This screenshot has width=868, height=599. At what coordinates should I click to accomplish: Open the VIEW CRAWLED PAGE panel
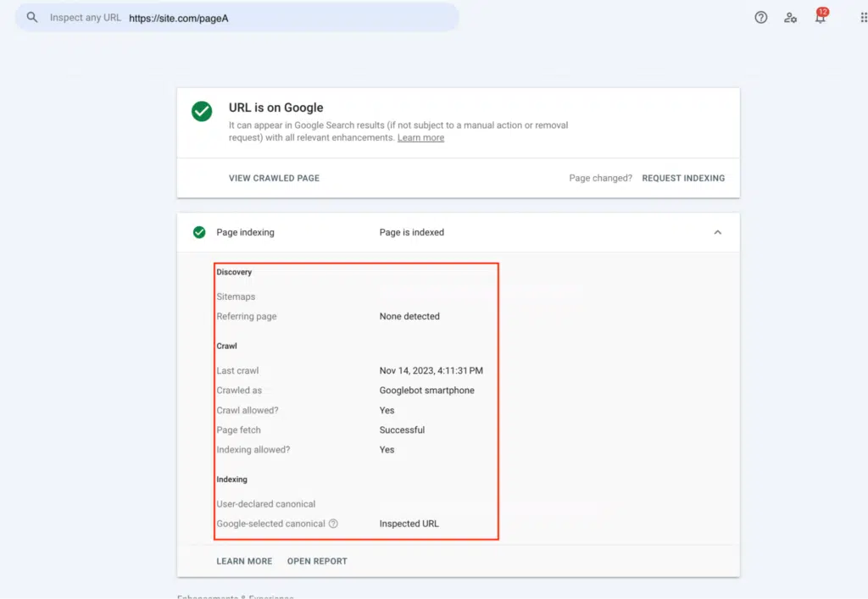pos(273,178)
